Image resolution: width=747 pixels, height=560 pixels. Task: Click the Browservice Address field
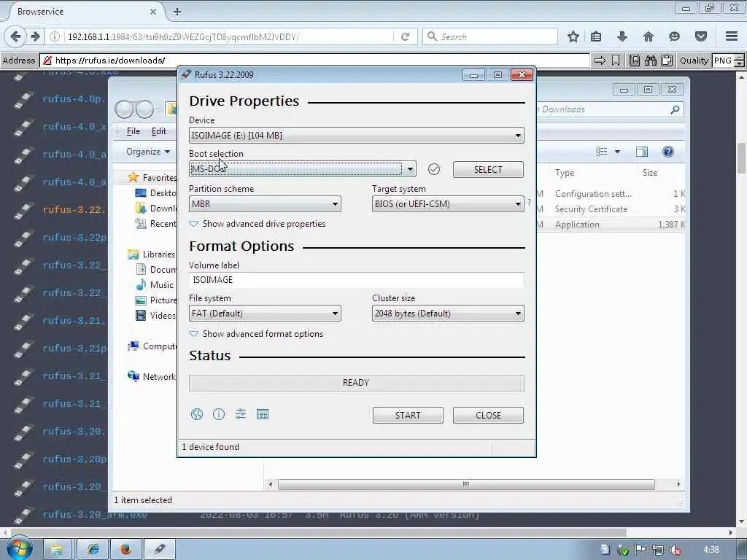pyautogui.click(x=314, y=61)
